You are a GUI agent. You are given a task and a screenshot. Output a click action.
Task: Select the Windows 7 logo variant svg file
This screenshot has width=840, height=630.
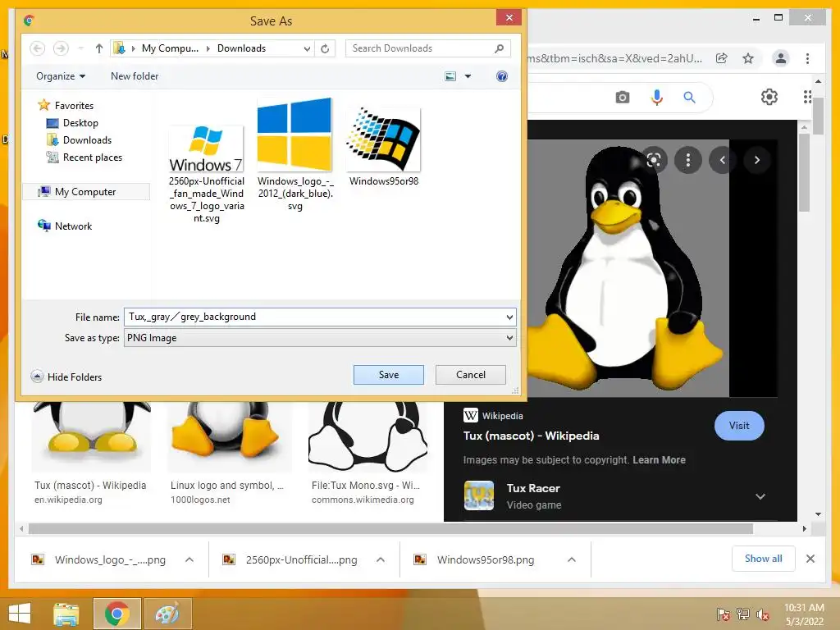[x=206, y=175]
